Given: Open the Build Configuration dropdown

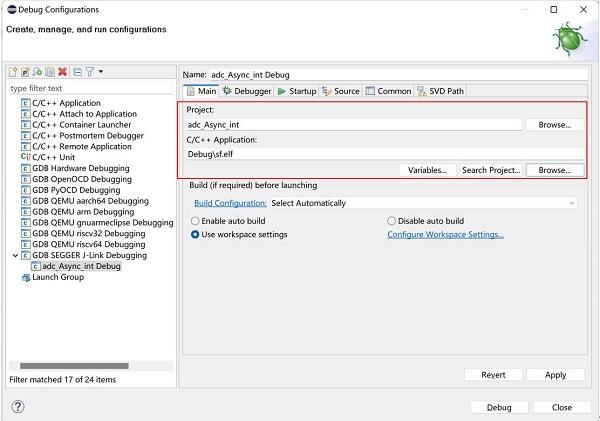Looking at the screenshot, I should [x=422, y=203].
